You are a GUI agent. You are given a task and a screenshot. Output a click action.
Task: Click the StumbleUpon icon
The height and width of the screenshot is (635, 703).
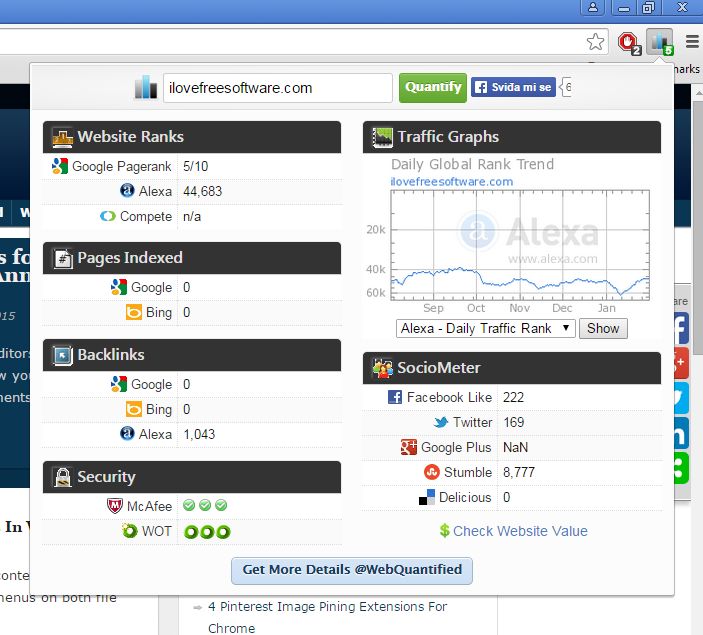(x=432, y=472)
